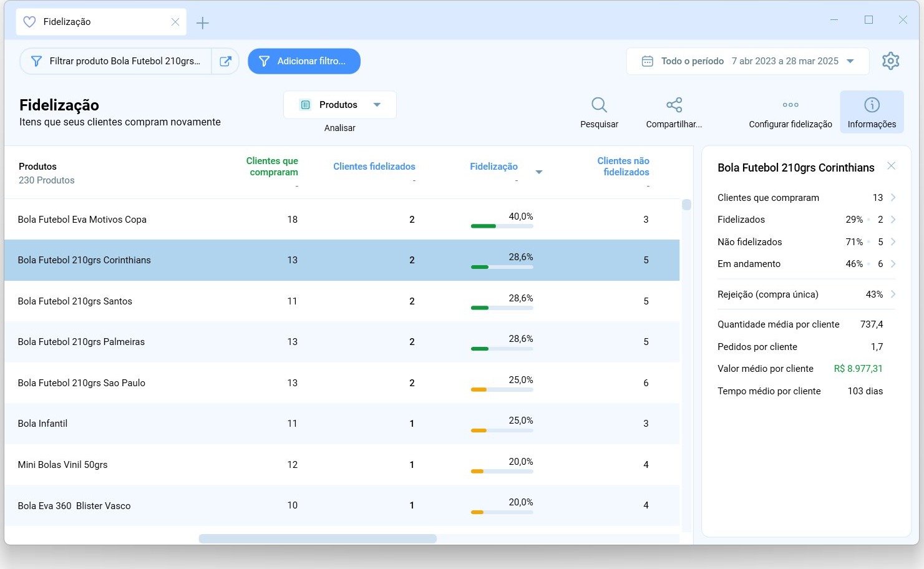The image size is (924, 569).
Task: Click the Compartilhar share icon
Action: (x=674, y=105)
